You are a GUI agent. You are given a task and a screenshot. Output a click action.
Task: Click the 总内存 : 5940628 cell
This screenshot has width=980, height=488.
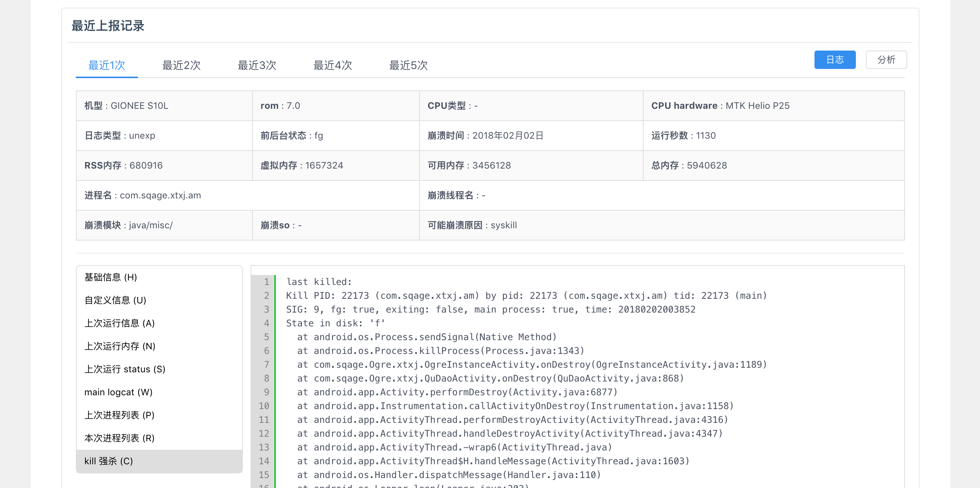774,165
